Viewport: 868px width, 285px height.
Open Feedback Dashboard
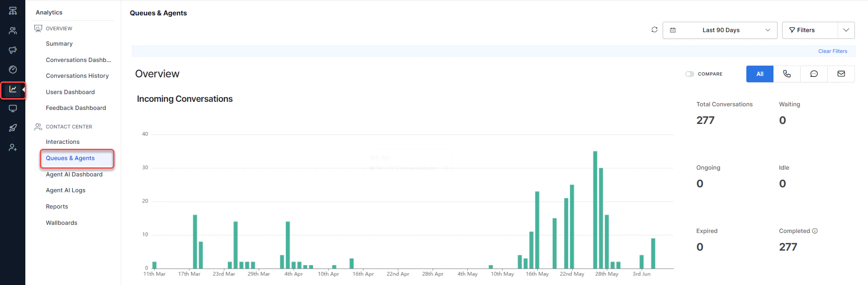point(76,108)
